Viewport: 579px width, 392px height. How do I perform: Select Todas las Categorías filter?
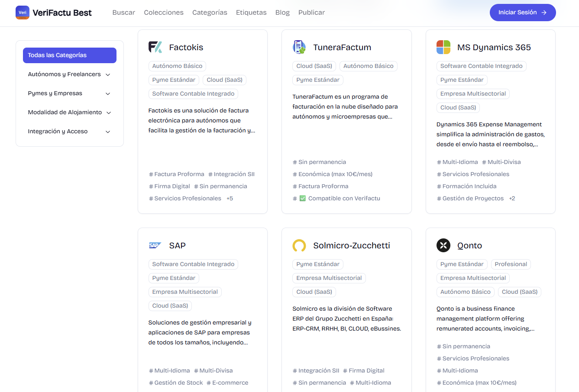tap(70, 55)
